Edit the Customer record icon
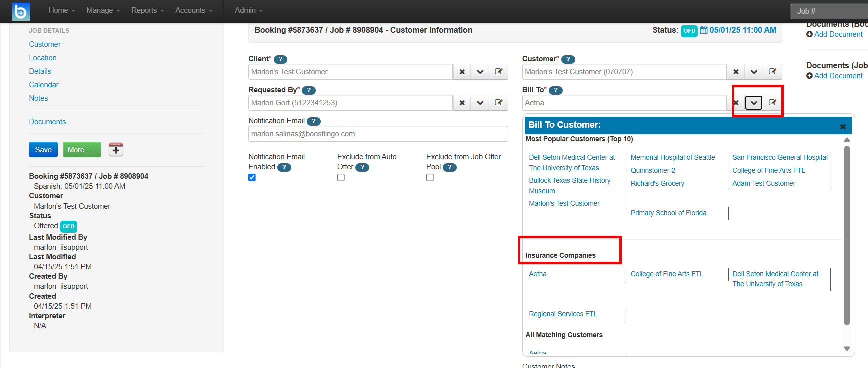The height and width of the screenshot is (368, 868). point(772,72)
